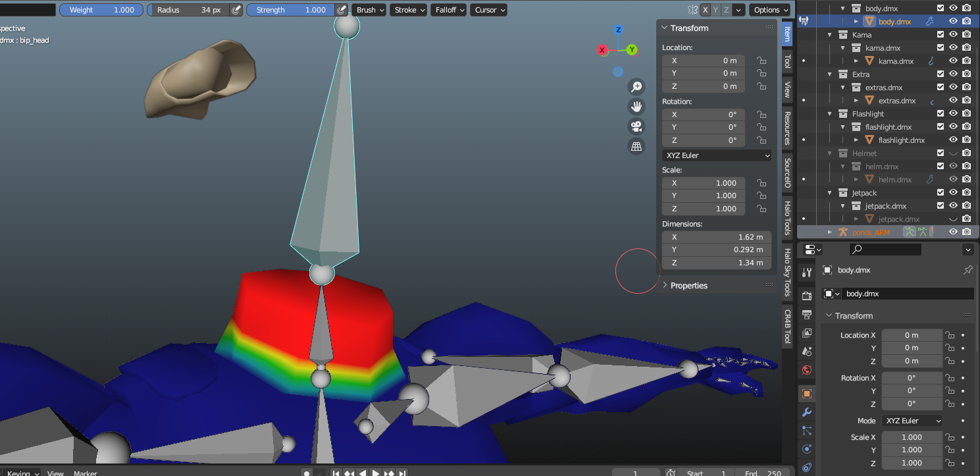Open the Output properties tab
980x476 pixels.
[807, 315]
